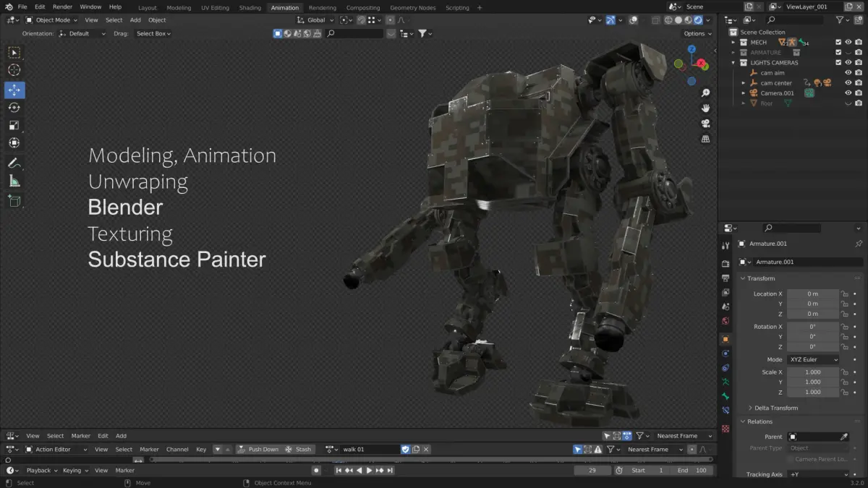Switch to the Shading workspace tab
The image size is (868, 488).
tap(250, 7)
